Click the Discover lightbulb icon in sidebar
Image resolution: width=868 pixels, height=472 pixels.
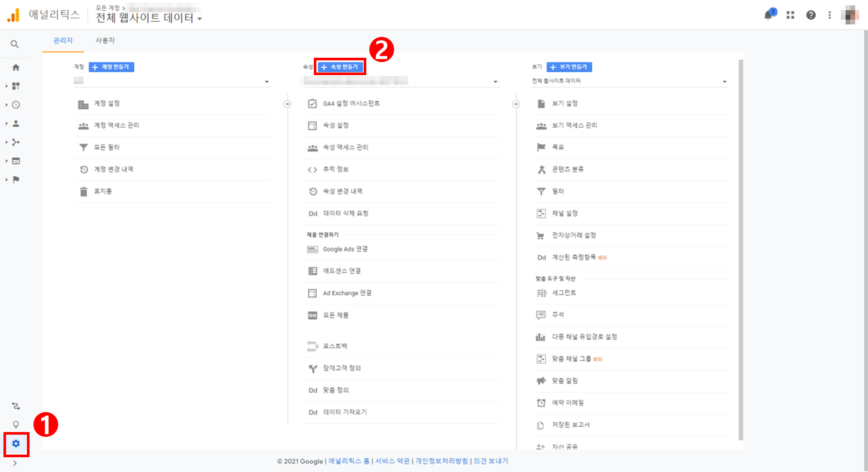point(16,424)
